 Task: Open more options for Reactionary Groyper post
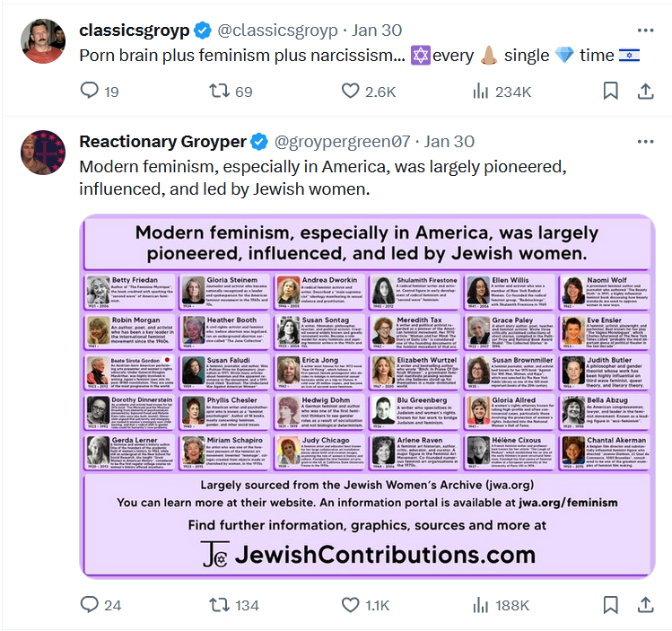pos(645,142)
